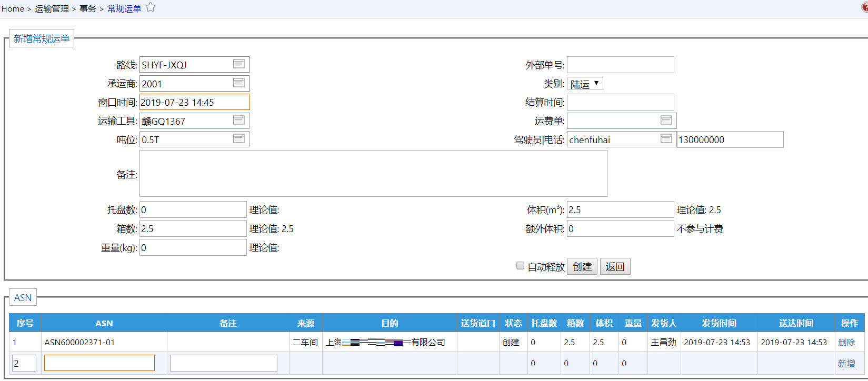
Task: Click the 创建 button
Action: pos(582,266)
